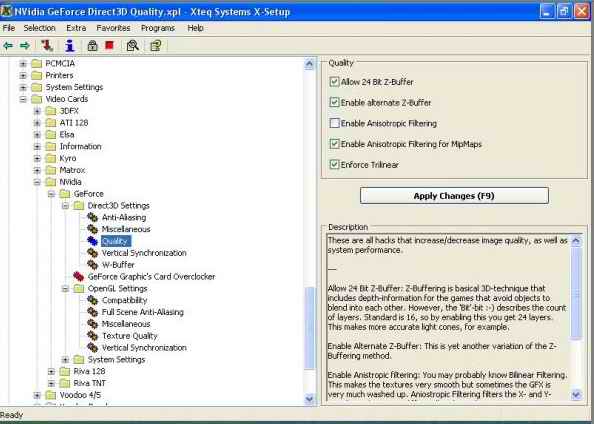Open the Extra menu
Image resolution: width=594 pixels, height=424 pixels.
[x=76, y=28]
